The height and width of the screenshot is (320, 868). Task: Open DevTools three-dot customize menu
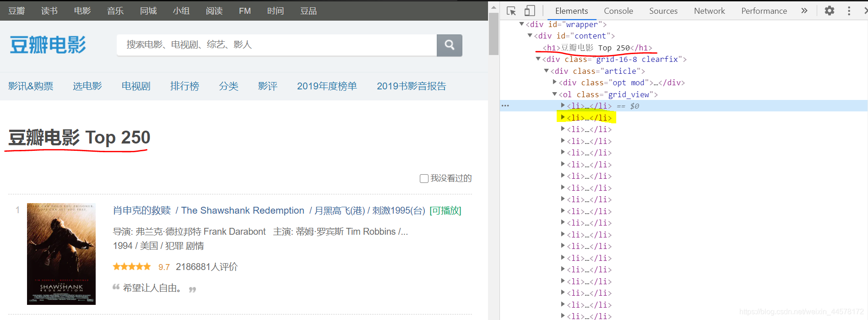[x=849, y=11]
